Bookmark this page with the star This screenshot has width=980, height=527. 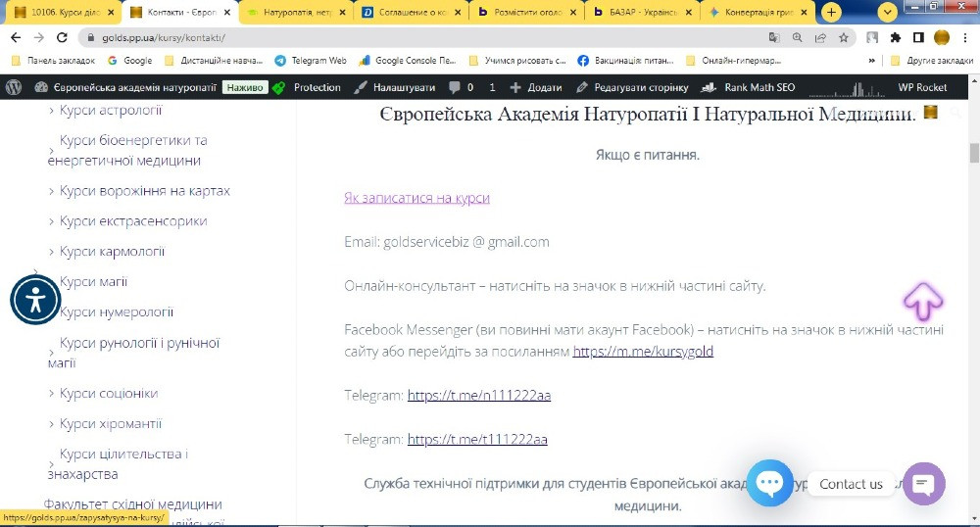[843, 37]
